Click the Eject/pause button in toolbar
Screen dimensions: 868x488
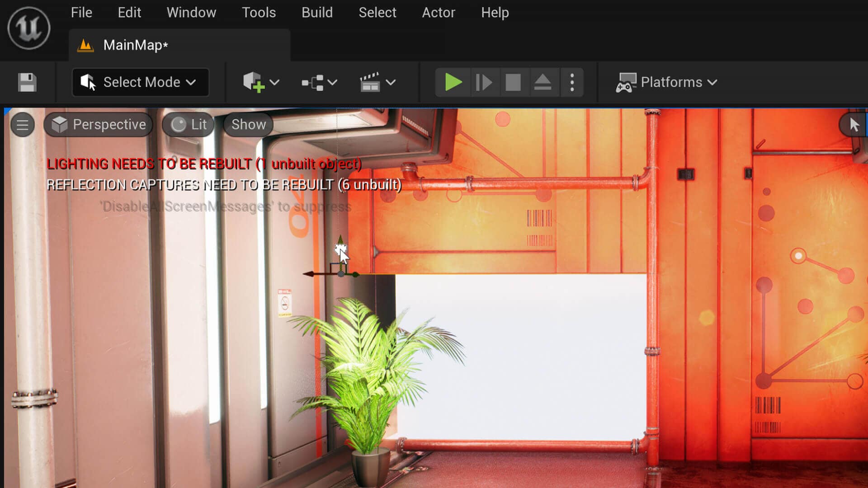(x=542, y=82)
